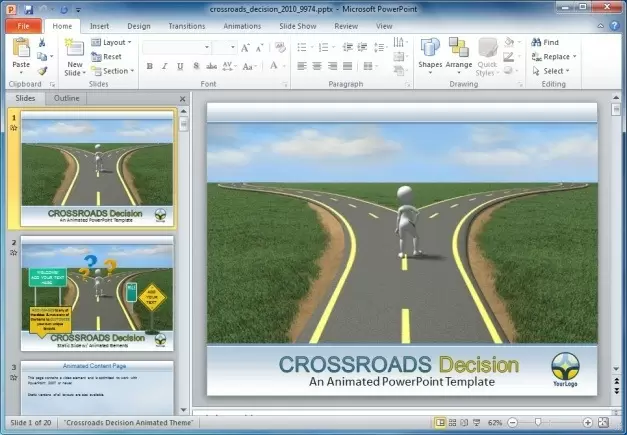Open the Transitions ribbon tab
The image size is (627, 435).
(x=187, y=25)
